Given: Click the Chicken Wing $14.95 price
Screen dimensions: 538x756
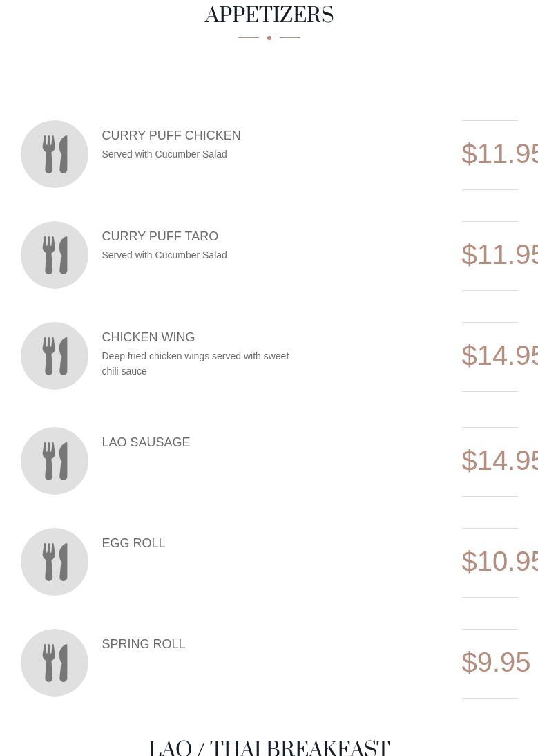Looking at the screenshot, I should 499,356.
